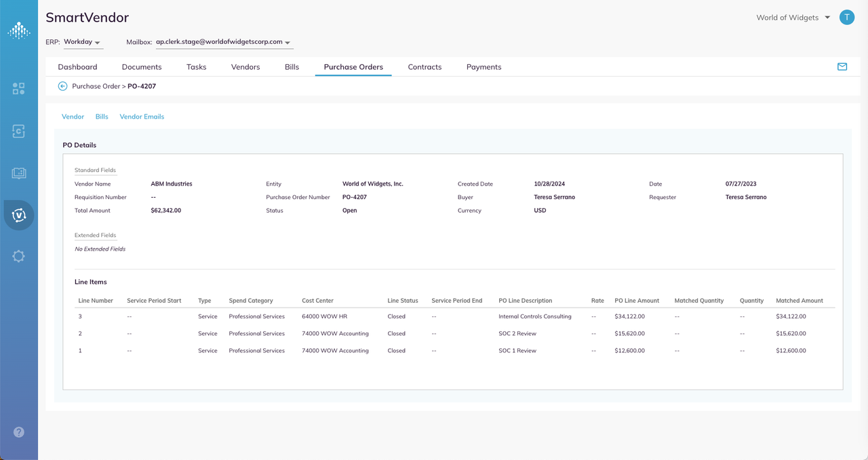Click the Vendor link above PO Details
This screenshot has width=868, height=460.
pos(73,117)
